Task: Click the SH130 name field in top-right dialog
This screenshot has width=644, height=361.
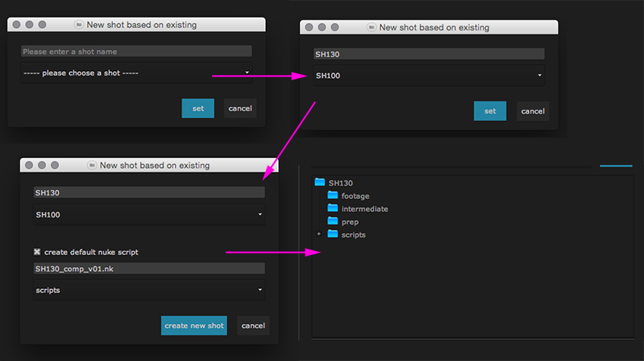Action: point(429,54)
